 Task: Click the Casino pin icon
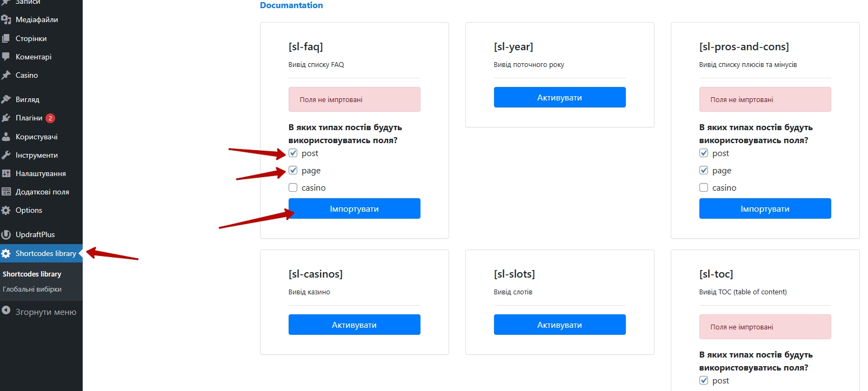[6, 75]
